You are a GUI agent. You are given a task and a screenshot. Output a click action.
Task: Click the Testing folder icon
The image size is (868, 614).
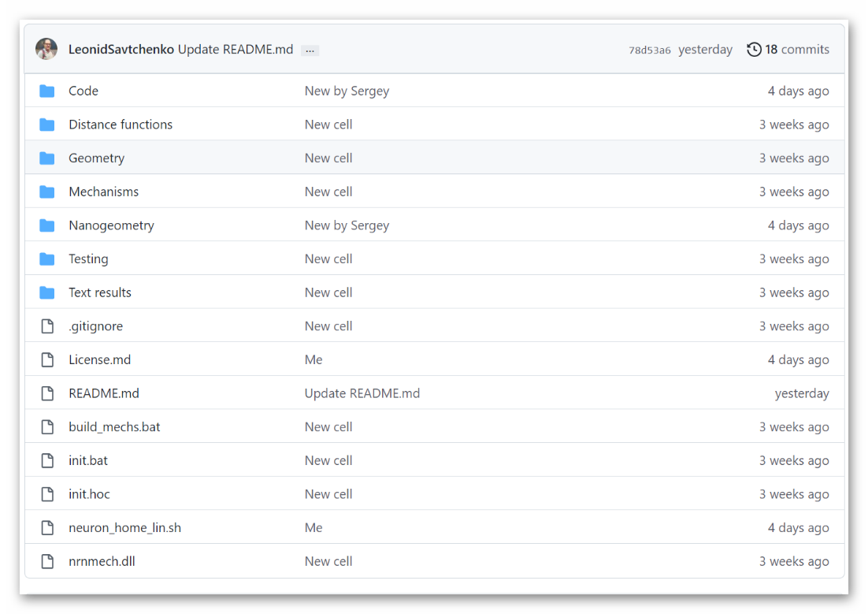coord(47,259)
